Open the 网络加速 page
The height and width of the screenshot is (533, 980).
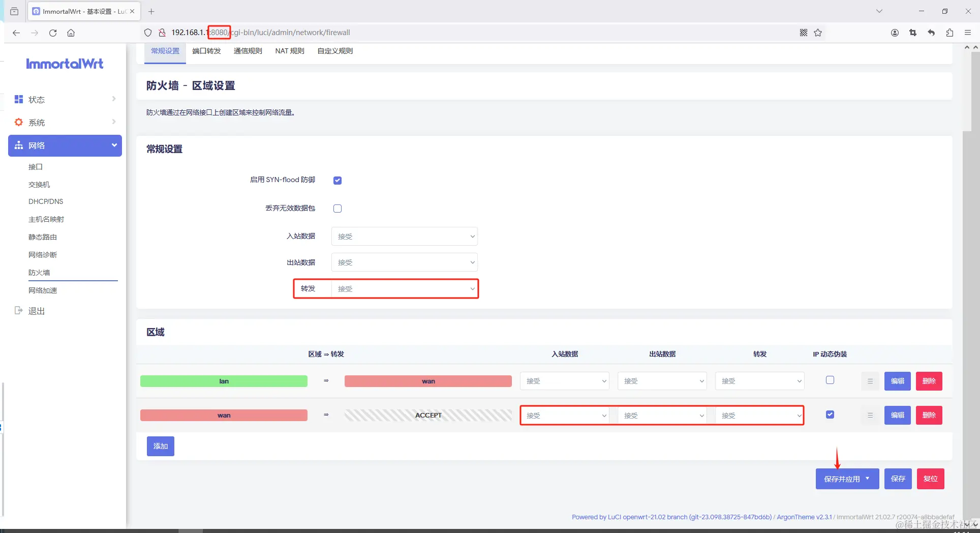pyautogui.click(x=43, y=290)
